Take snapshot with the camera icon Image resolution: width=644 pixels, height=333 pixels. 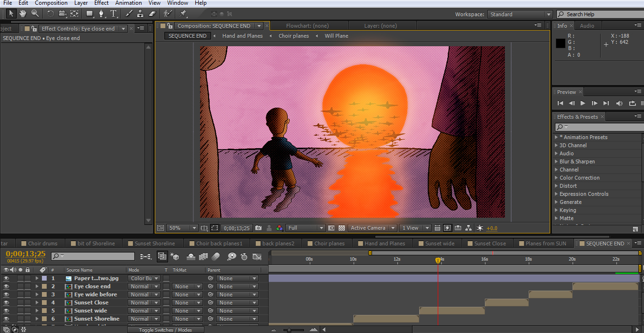point(258,228)
